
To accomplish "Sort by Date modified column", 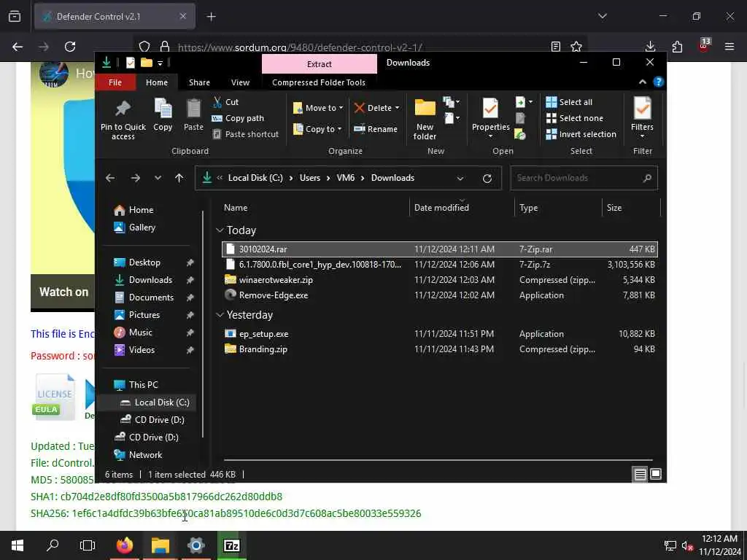I will tap(441, 208).
